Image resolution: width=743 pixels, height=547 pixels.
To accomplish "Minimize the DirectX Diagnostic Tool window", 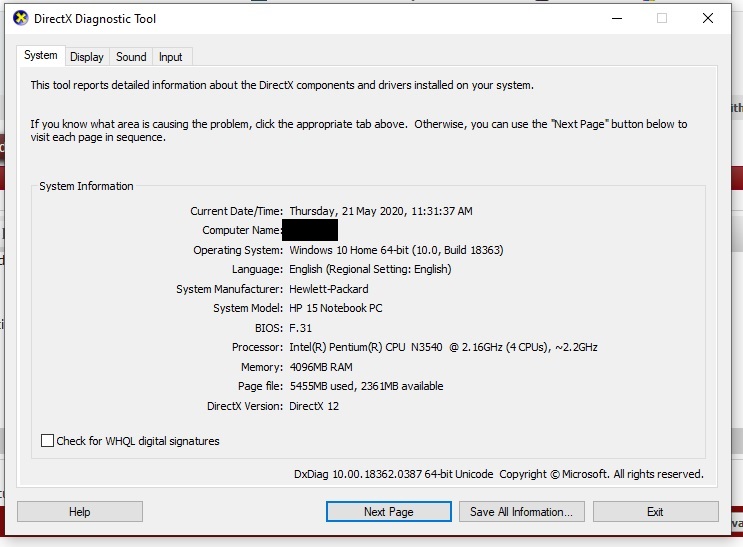I will coord(615,18).
